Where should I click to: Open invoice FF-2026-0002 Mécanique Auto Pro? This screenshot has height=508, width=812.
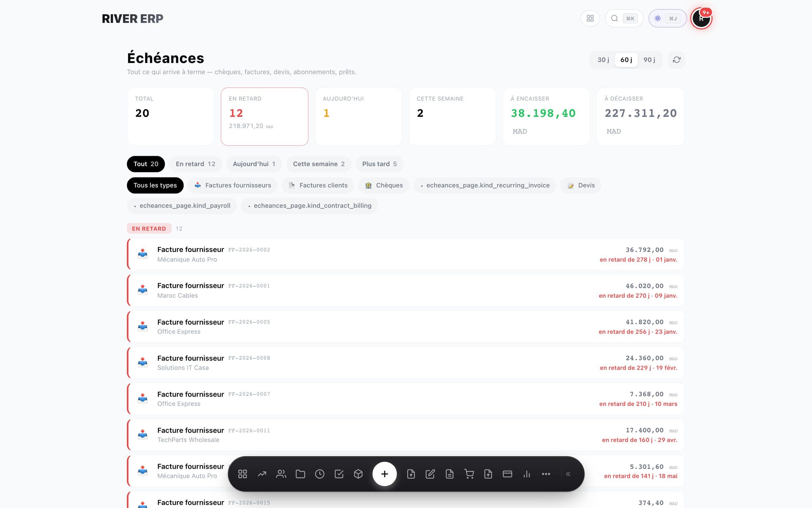(x=406, y=254)
